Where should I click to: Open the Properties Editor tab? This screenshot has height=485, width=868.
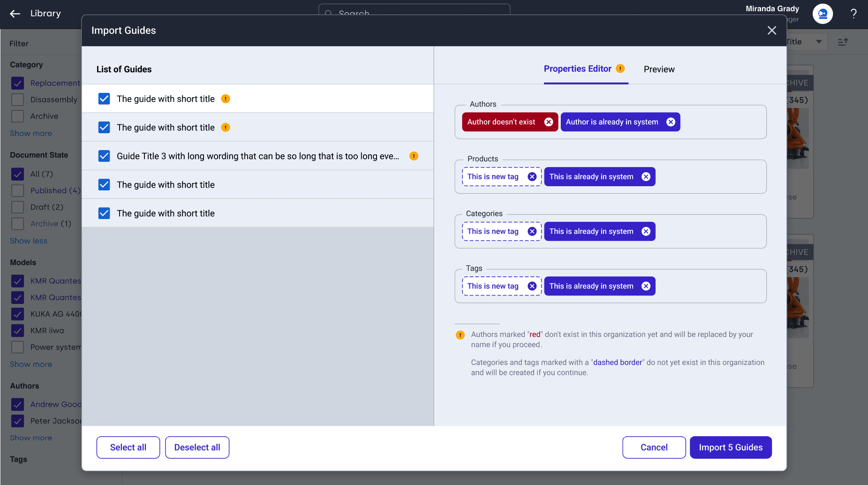click(577, 69)
